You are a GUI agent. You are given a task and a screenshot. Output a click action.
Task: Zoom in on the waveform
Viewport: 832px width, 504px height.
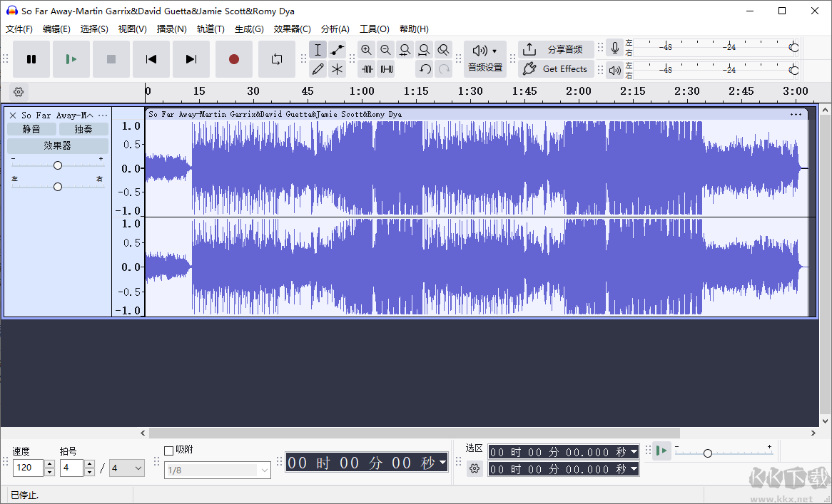click(x=366, y=49)
